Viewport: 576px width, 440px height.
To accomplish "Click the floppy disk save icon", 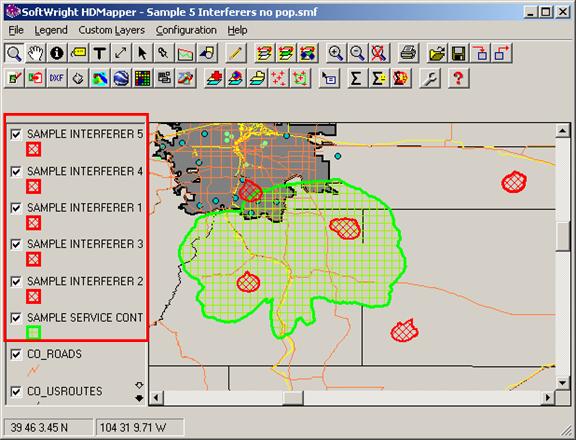I will [x=459, y=53].
